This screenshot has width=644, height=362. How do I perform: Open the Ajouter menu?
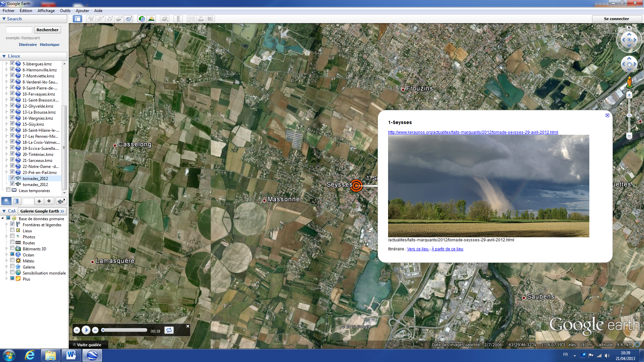(82, 11)
